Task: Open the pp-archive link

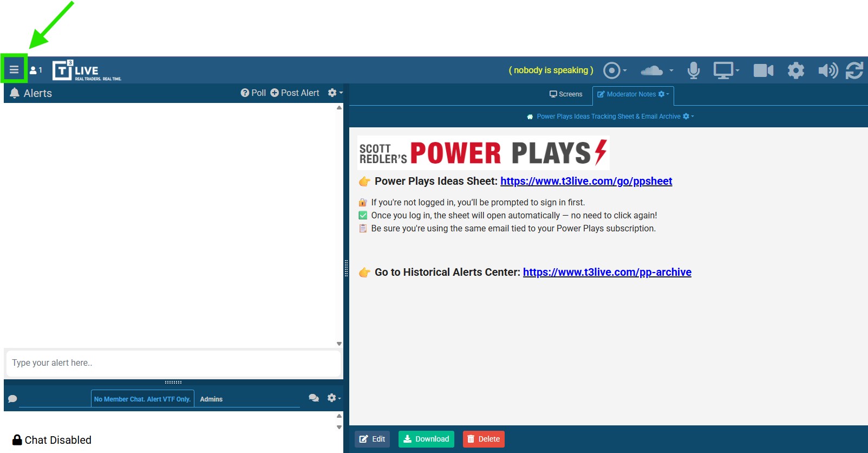Action: click(607, 272)
